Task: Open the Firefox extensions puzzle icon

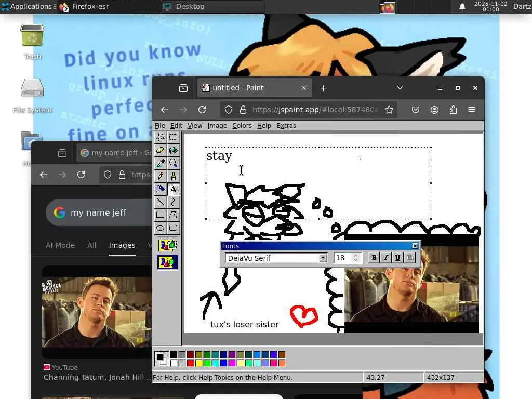Action: pos(453,110)
